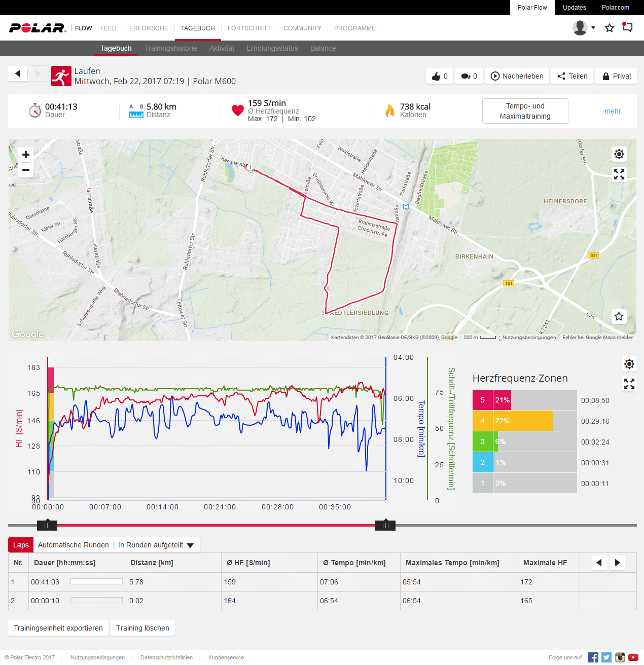Open the user profile avatar menu
The height and width of the screenshot is (665, 644).
click(580, 28)
